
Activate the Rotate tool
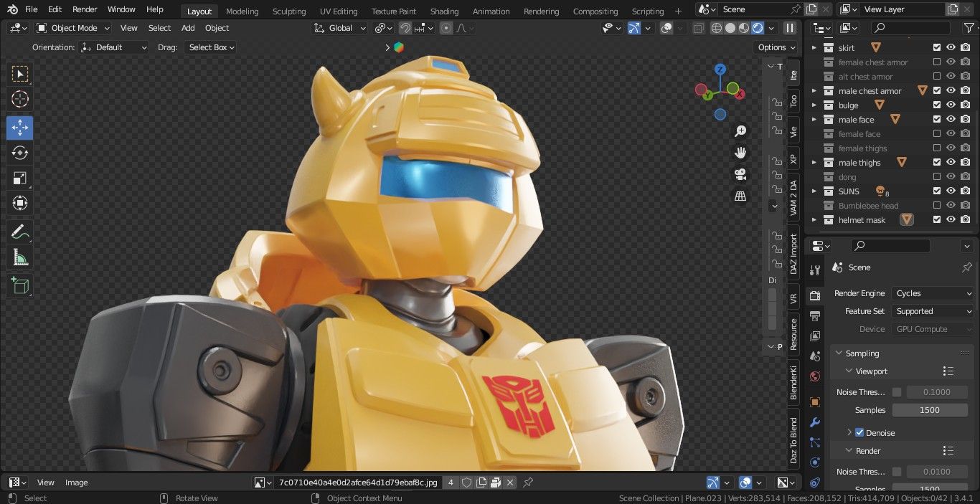pos(20,153)
